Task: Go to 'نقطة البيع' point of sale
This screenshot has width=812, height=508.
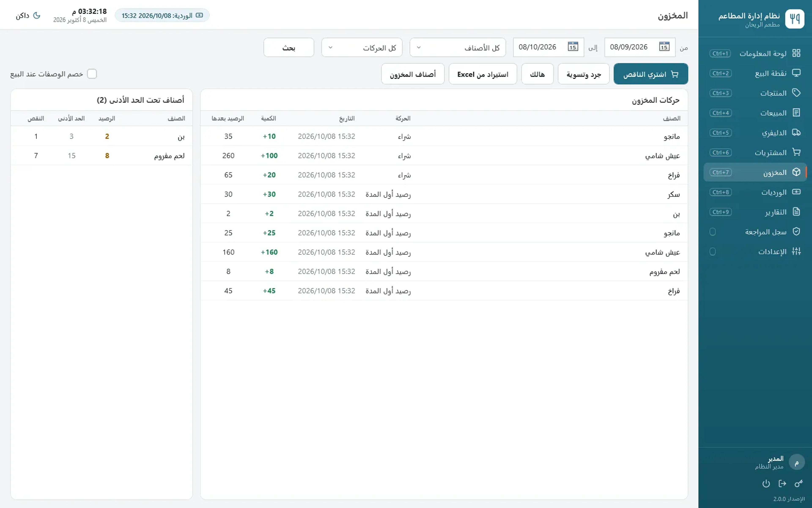Action: pyautogui.click(x=755, y=73)
